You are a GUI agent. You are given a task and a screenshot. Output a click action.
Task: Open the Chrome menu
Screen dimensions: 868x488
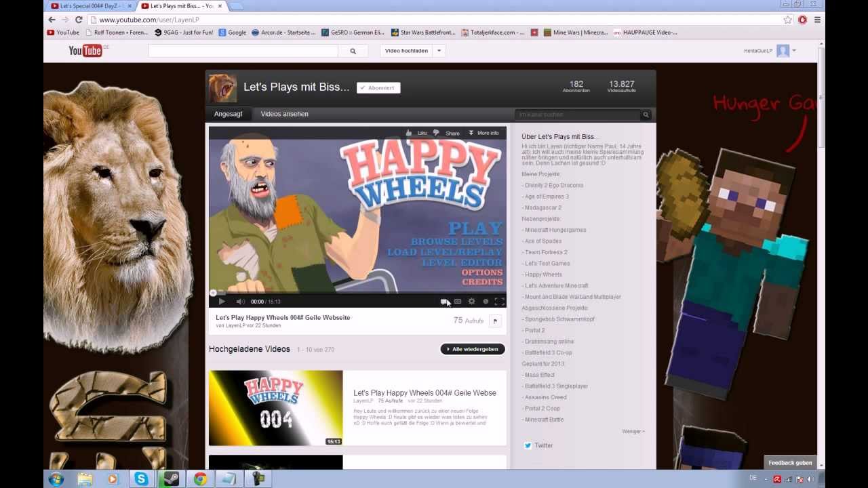pyautogui.click(x=817, y=20)
